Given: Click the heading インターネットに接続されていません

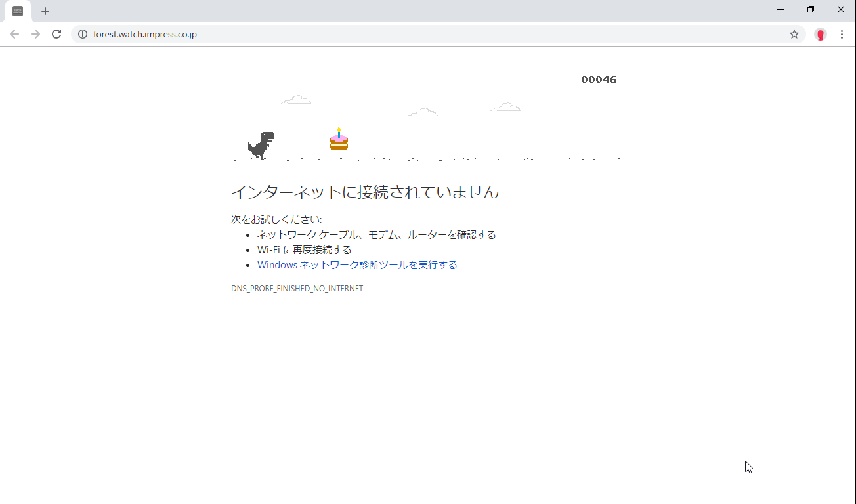Looking at the screenshot, I should [365, 192].
